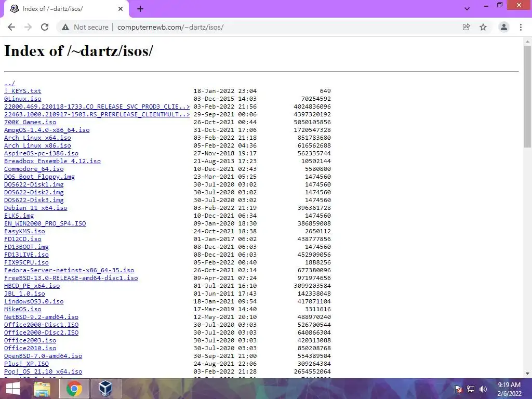Download FreeBSD-13.0-RELEASE-amd64-disc1.iso
Viewport: 532px width, 399px height.
[71, 278]
